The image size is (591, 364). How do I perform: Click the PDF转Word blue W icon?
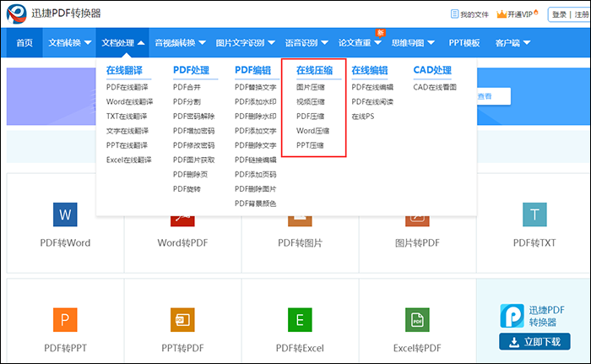pyautogui.click(x=65, y=215)
